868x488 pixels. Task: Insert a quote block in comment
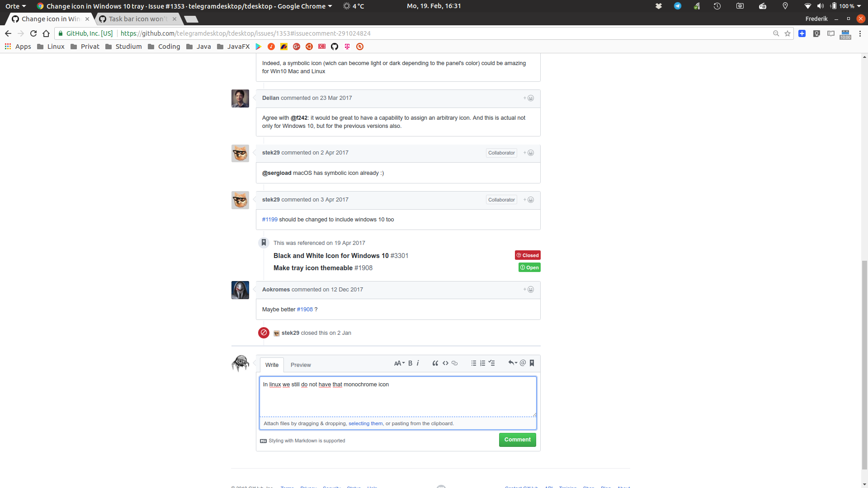[x=435, y=363]
